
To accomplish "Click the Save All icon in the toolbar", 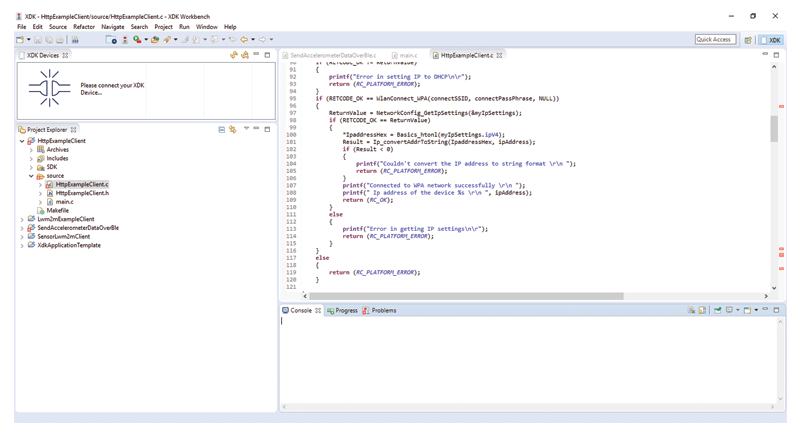I will pyautogui.click(x=49, y=39).
